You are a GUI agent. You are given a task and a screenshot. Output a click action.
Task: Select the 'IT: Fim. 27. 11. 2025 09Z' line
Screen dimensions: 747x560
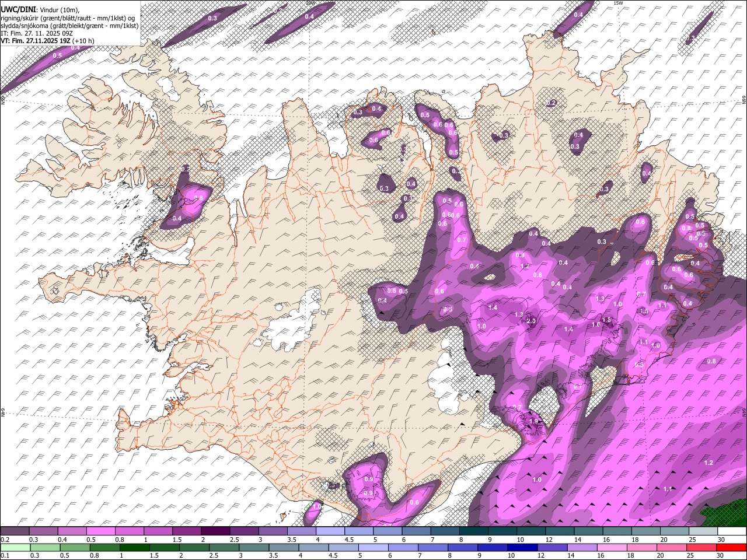tap(37, 33)
